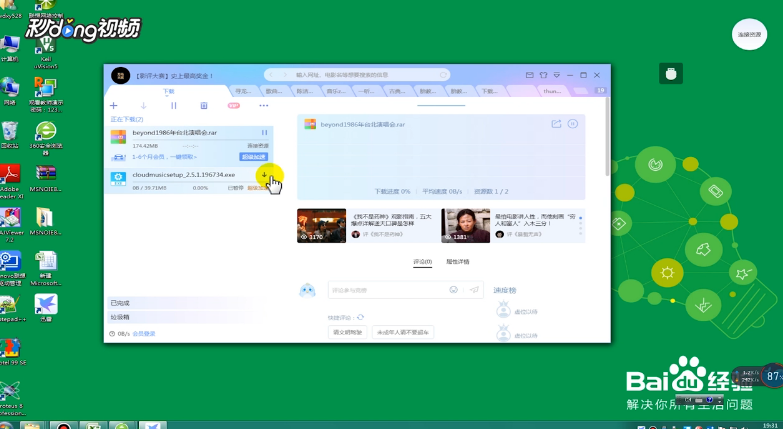Click the blue accelerate button under beyond1986

coord(254,157)
